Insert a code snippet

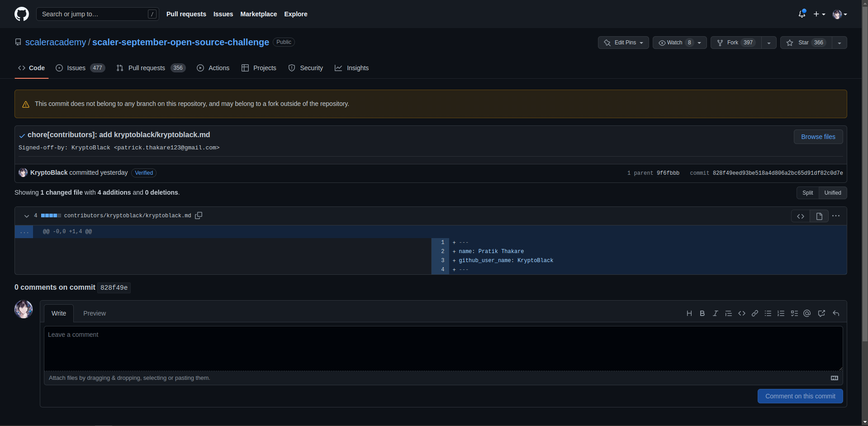point(741,313)
